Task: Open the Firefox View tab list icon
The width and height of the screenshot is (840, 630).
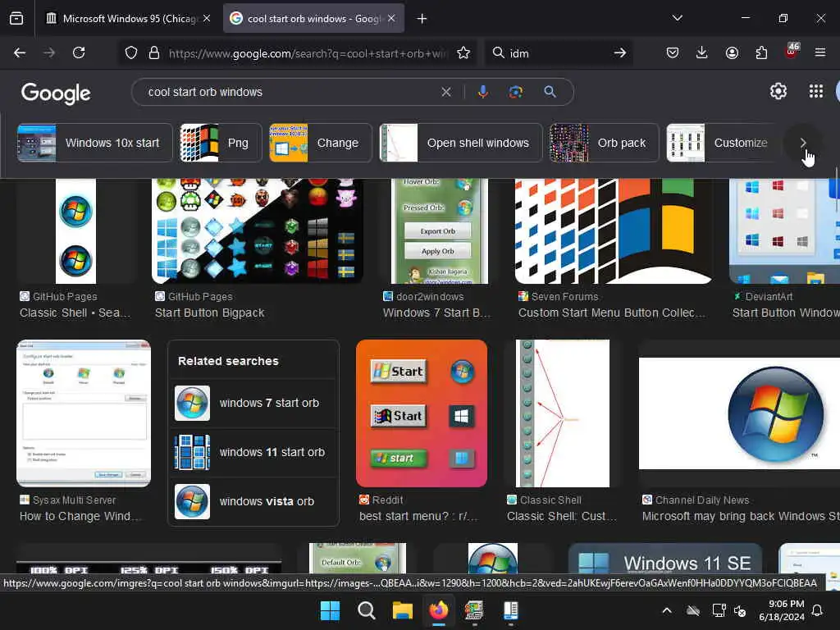Action: pos(16,18)
